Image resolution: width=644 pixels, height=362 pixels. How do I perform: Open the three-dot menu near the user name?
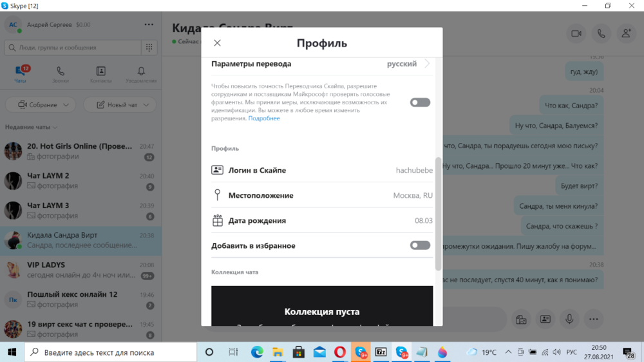[x=149, y=24]
